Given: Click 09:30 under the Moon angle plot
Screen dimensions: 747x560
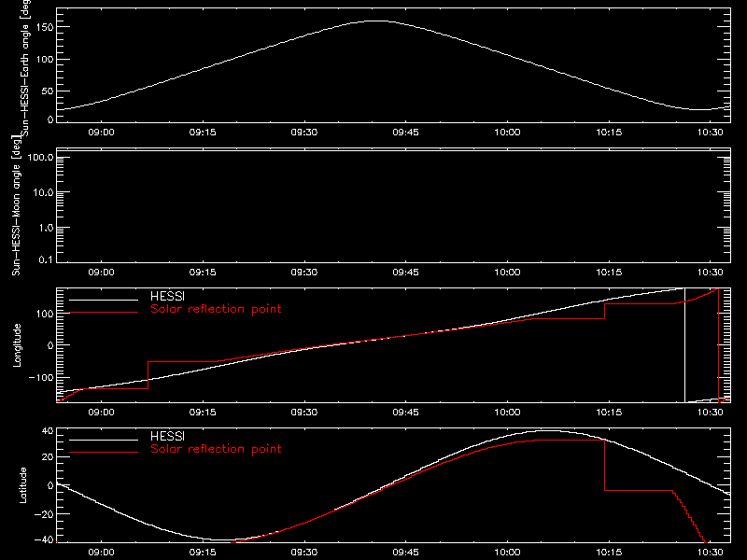Looking at the screenshot, I should (304, 272).
